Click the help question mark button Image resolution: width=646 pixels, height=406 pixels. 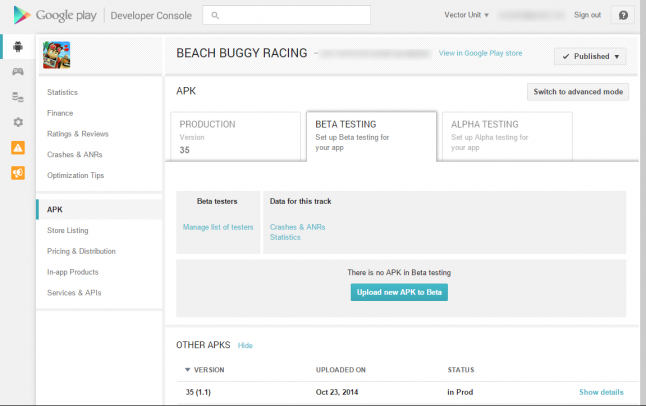pyautogui.click(x=623, y=15)
